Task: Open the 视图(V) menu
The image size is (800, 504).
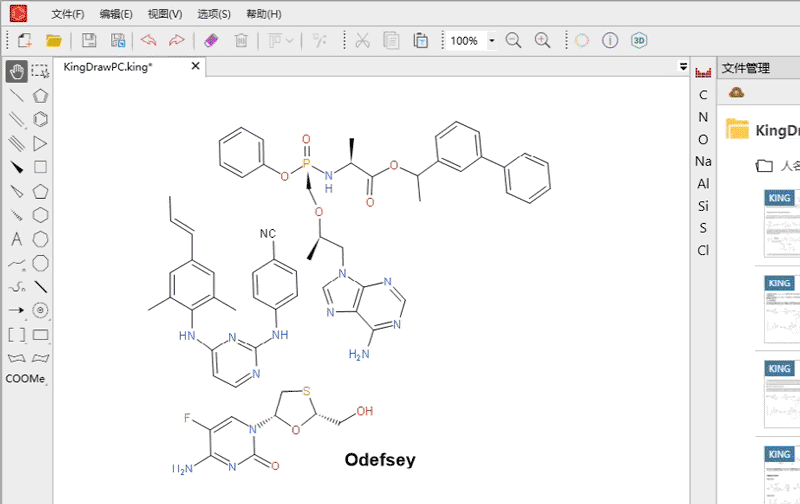Action: [x=165, y=14]
